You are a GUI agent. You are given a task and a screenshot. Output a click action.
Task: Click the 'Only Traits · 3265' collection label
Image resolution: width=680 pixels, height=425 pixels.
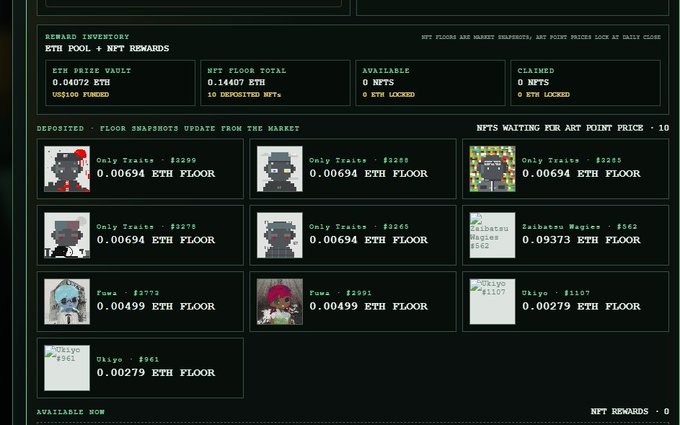[359, 226]
